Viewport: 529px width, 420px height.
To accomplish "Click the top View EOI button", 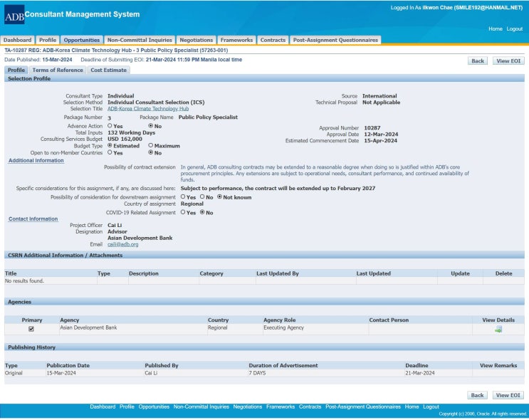I will tap(508, 61).
